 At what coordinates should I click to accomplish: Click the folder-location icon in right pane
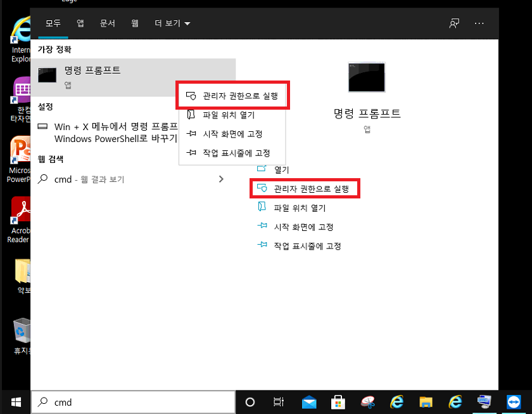click(262, 207)
